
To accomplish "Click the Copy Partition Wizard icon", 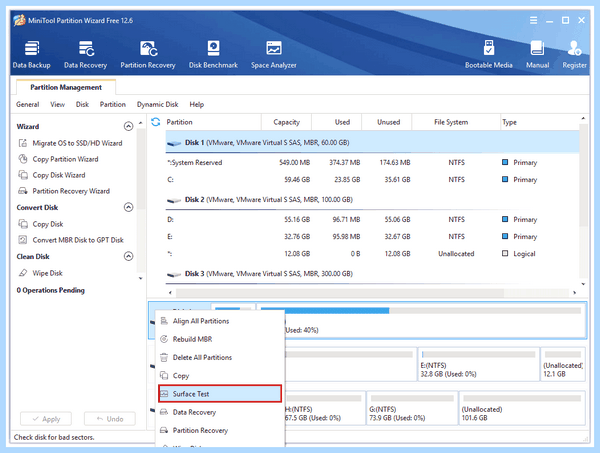I will (x=23, y=159).
